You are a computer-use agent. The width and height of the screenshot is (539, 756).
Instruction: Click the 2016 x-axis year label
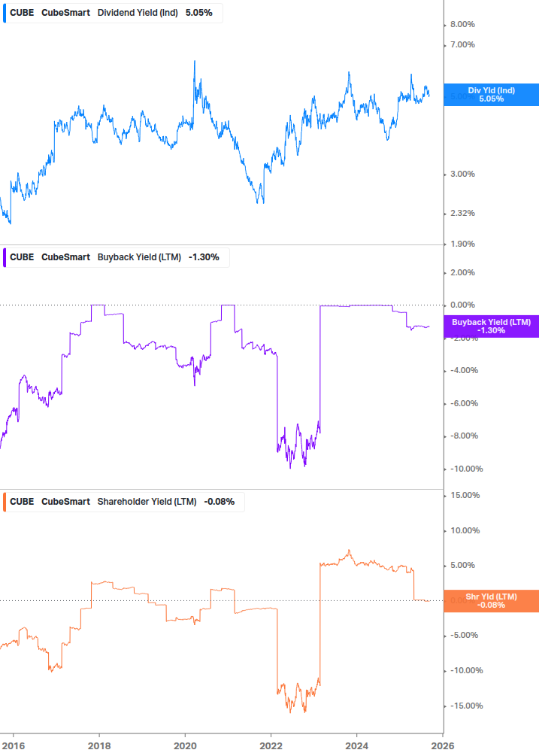click(x=14, y=746)
